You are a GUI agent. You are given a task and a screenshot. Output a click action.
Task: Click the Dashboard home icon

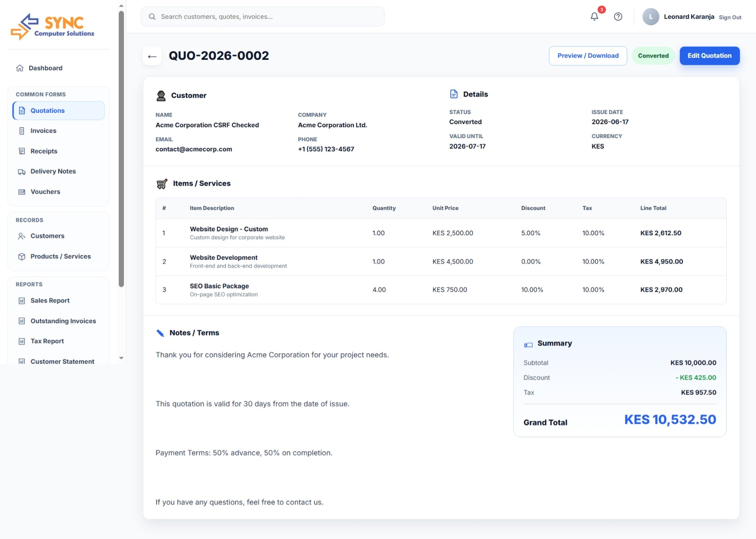[20, 68]
